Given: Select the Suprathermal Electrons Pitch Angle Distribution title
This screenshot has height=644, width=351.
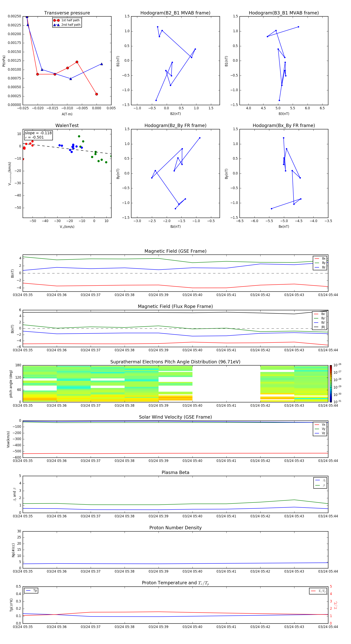Looking at the screenshot, I should point(175,362).
